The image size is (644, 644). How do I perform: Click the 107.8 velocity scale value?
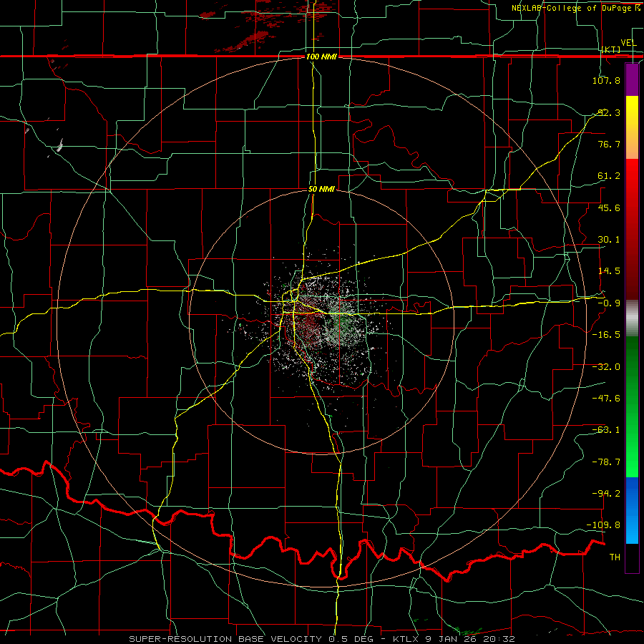(x=606, y=80)
